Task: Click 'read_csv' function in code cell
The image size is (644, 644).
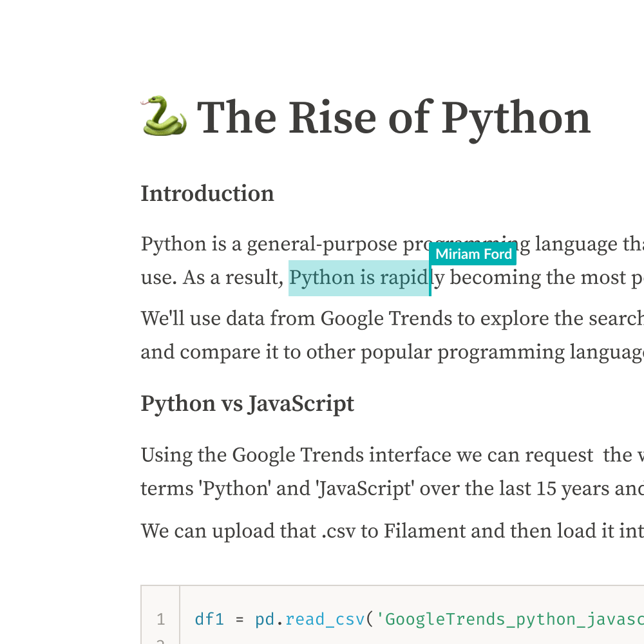Action: point(325,620)
